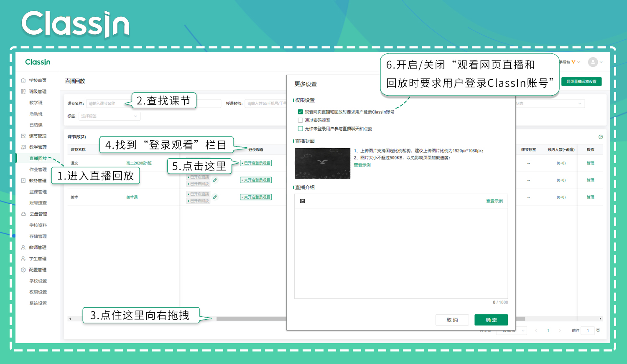Open class link 美术课
627x364 pixels.
coord(132,197)
